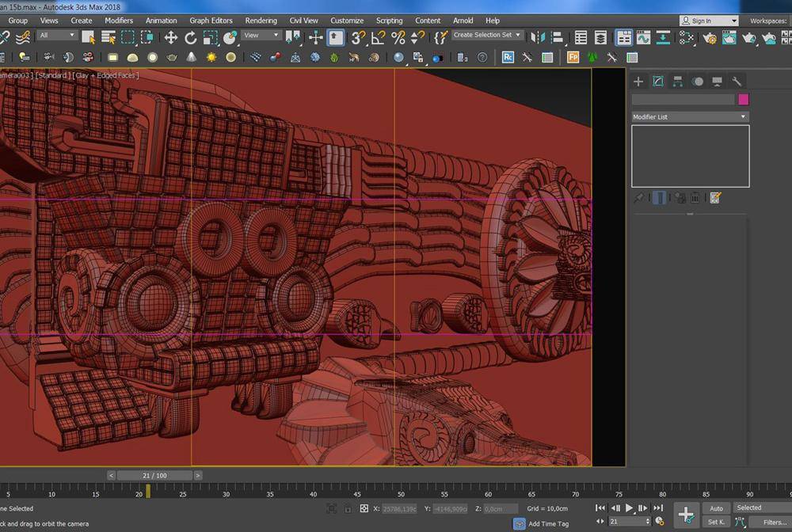
Task: Open the Curve Editor
Action: [643, 37]
